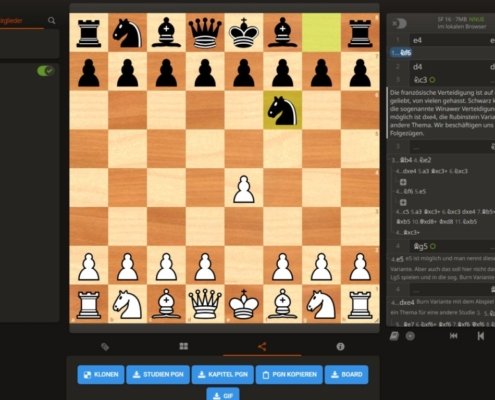Toggle the Stockfish engine switch
The image size is (495, 400).
400,24
